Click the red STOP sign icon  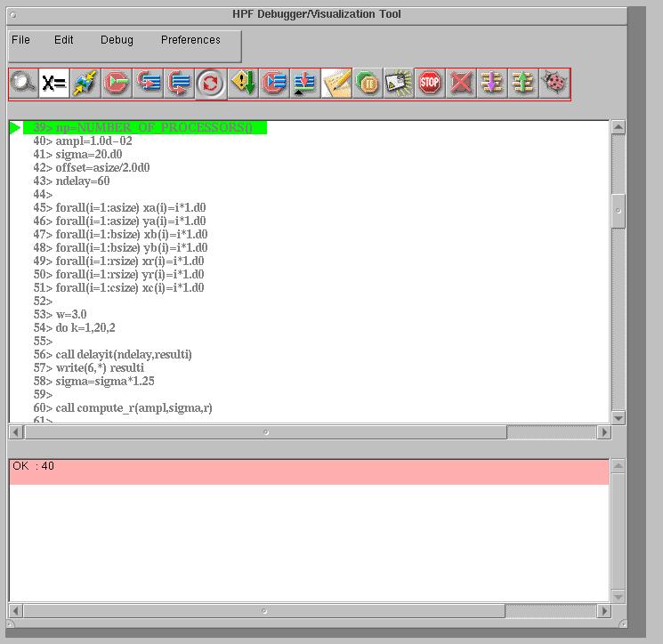[430, 83]
